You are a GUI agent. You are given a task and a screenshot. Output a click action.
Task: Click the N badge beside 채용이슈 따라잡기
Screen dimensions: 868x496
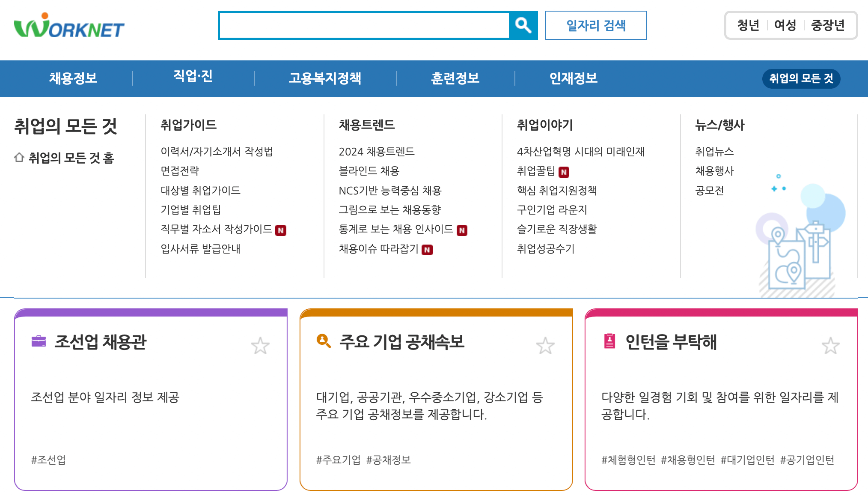click(x=427, y=249)
